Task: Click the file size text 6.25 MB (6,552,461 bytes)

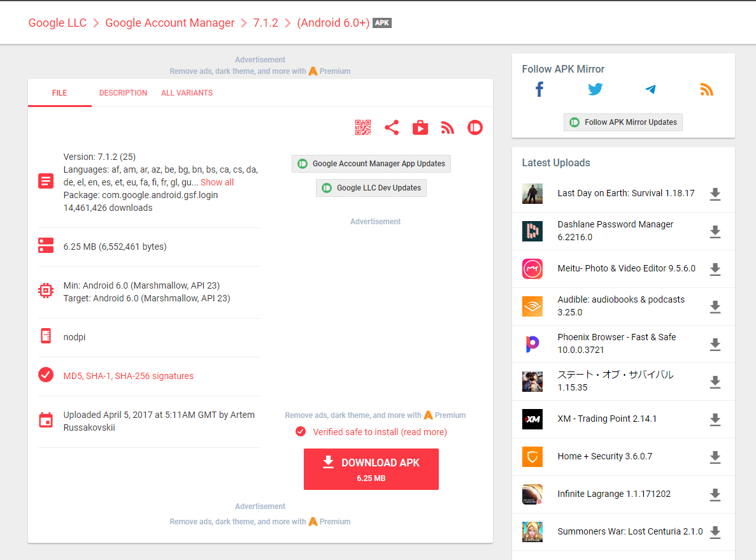Action: (x=115, y=247)
